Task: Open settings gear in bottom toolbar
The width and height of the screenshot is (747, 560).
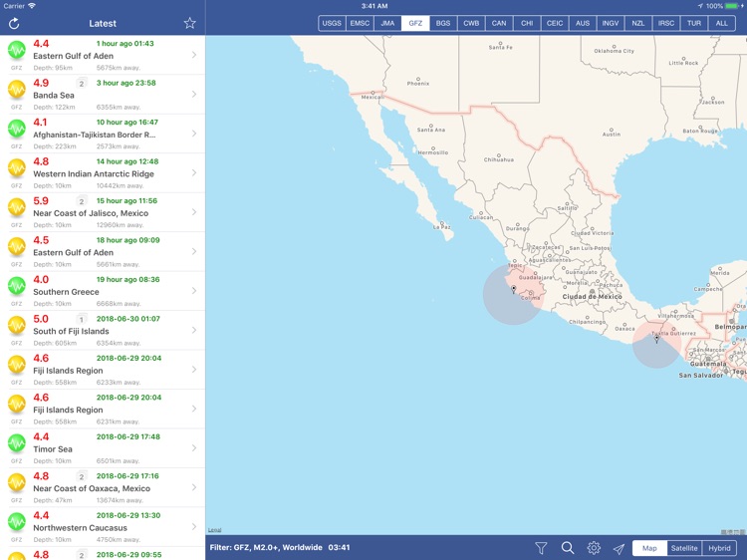Action: tap(594, 548)
